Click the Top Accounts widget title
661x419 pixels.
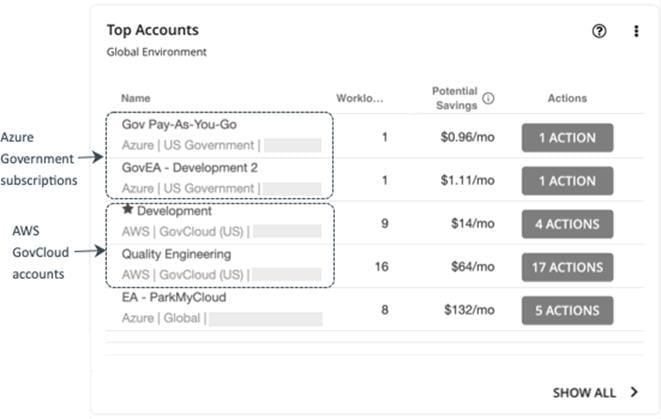(152, 30)
